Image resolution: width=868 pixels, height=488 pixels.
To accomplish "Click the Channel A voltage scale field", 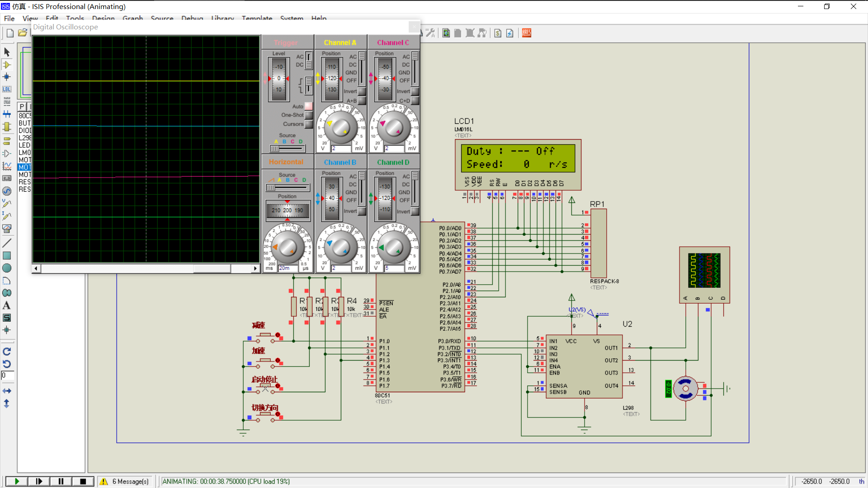I will pyautogui.click(x=341, y=148).
